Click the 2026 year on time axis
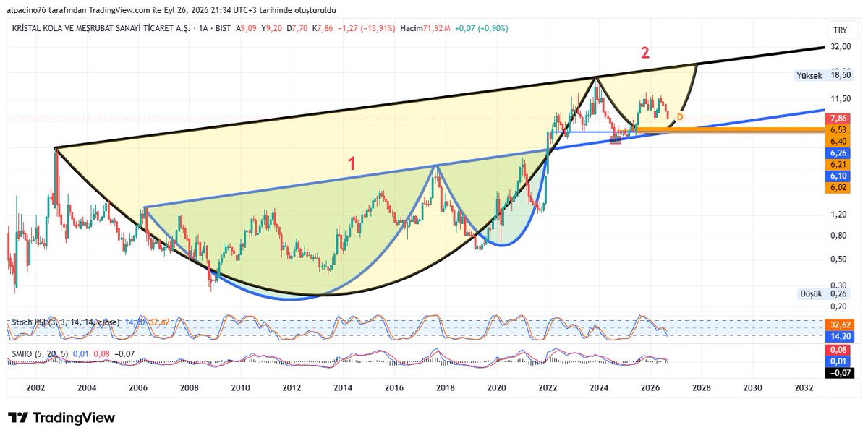The height and width of the screenshot is (438, 868). click(x=650, y=388)
